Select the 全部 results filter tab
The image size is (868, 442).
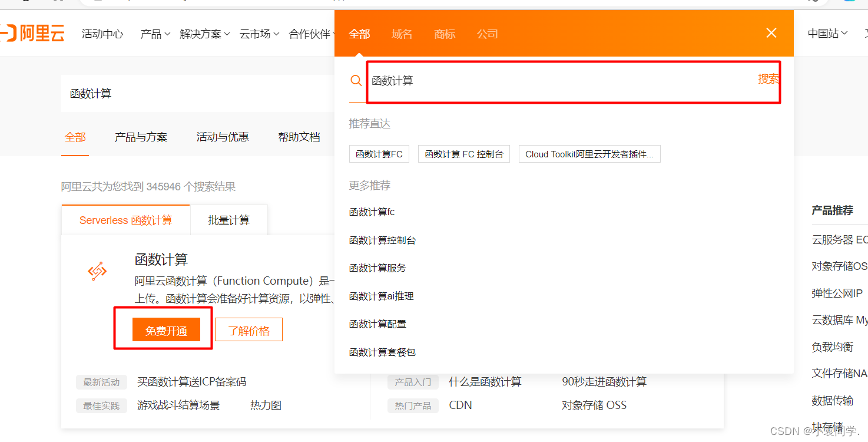[75, 137]
